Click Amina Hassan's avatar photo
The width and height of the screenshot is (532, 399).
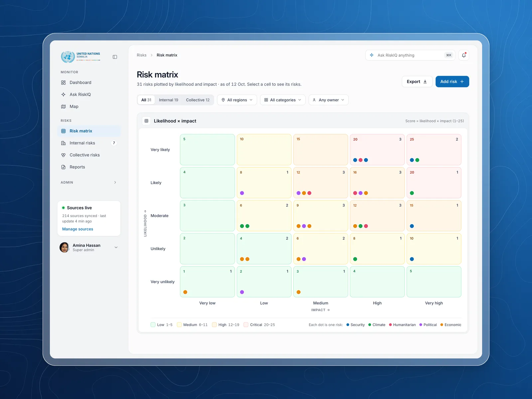64,247
